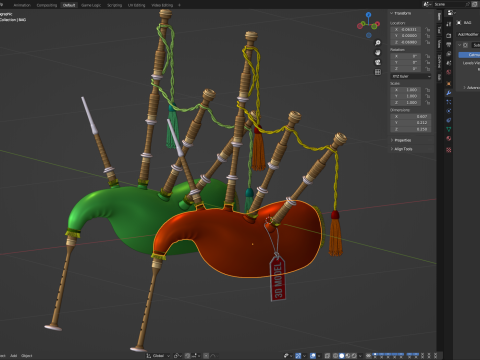
Task: Click the scene browse icon beside Scene
Action: [427, 4]
